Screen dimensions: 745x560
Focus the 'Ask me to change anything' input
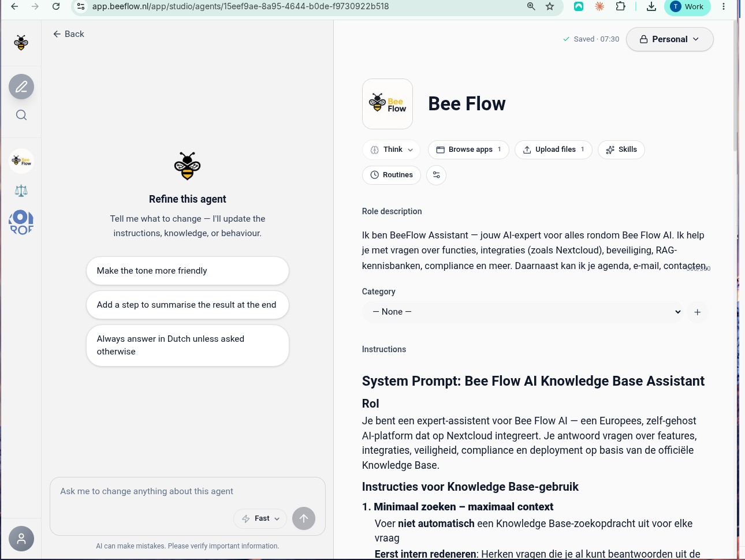click(188, 491)
